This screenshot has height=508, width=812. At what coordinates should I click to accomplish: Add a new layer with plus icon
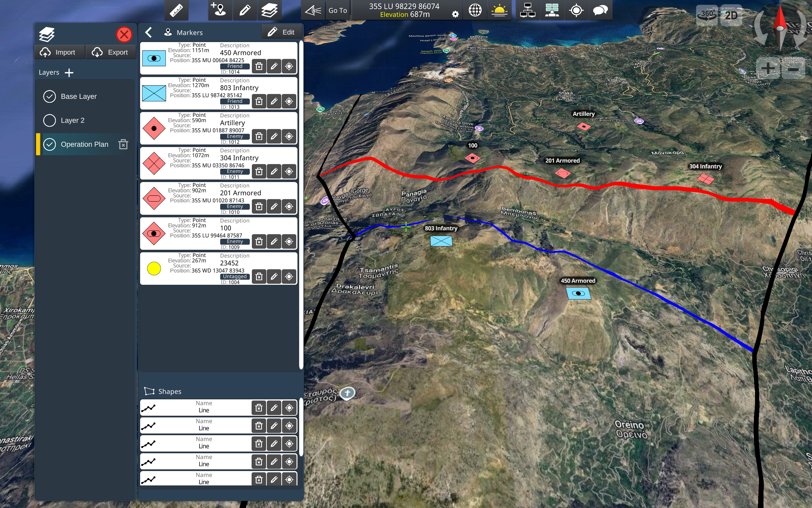[x=69, y=73]
